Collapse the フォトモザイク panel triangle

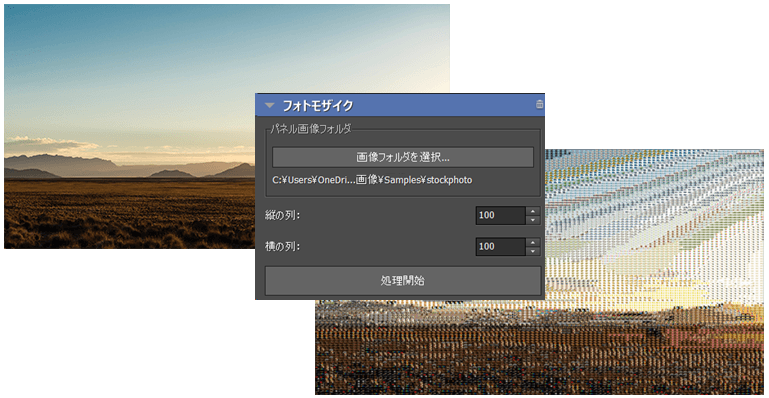269,105
